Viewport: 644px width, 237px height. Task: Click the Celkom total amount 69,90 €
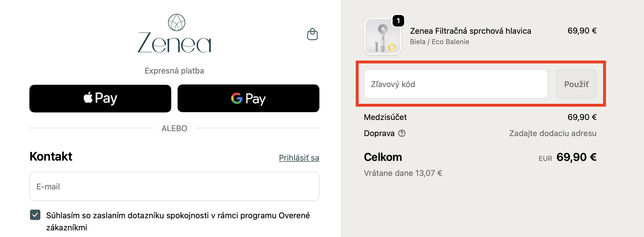point(576,157)
